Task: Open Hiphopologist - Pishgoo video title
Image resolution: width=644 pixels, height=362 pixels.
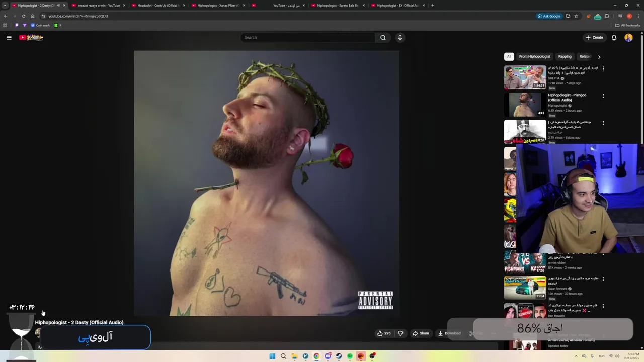Action: coord(567,98)
